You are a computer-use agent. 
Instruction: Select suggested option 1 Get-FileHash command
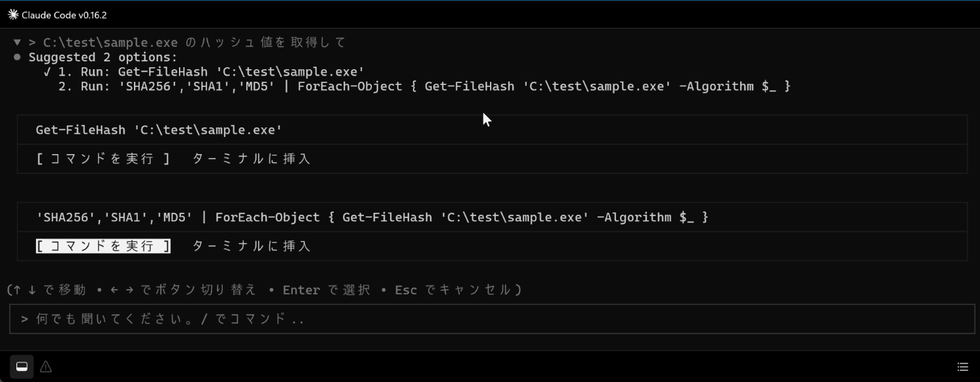tap(211, 72)
